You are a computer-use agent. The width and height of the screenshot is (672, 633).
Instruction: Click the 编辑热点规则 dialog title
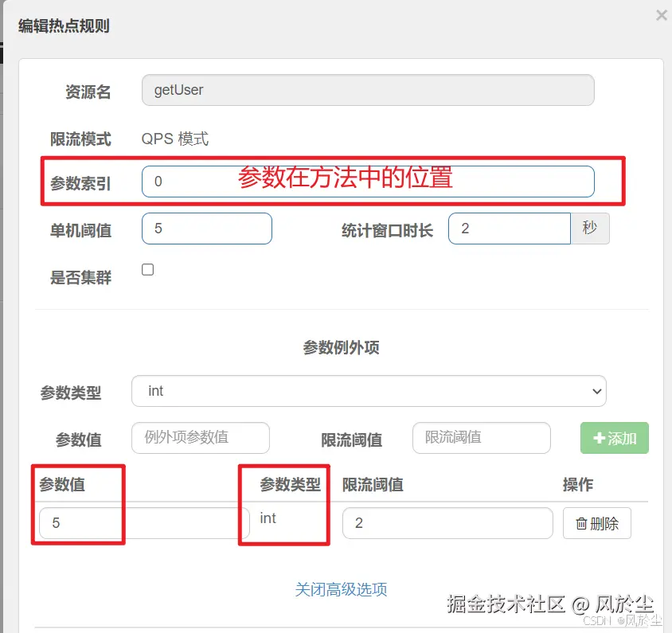click(x=64, y=26)
